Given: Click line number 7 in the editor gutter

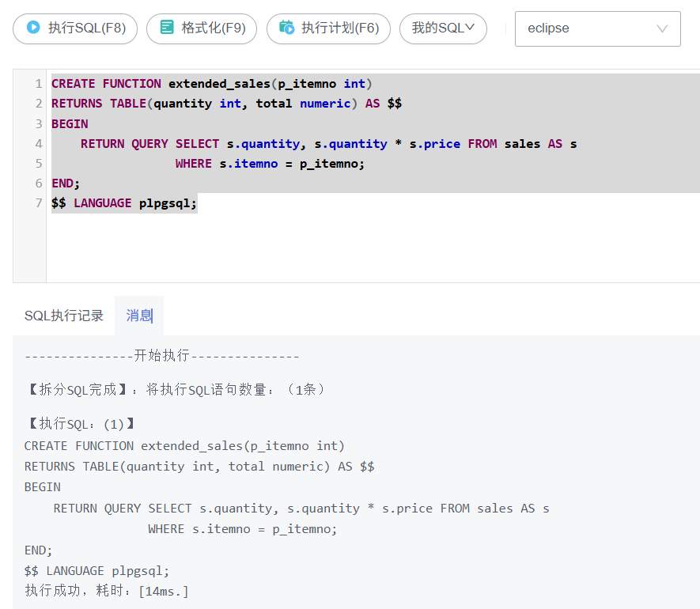Looking at the screenshot, I should click(x=38, y=203).
